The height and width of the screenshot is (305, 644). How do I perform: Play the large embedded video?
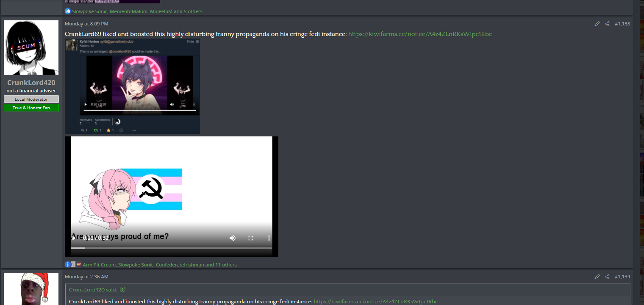[x=74, y=238]
